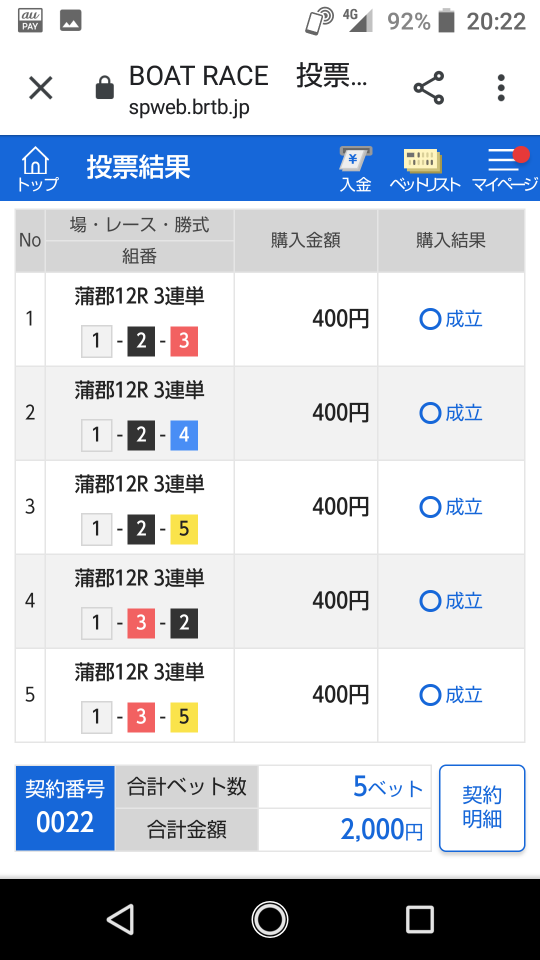Tap the Android recent apps square
The width and height of the screenshot is (540, 960).
pyautogui.click(x=420, y=920)
